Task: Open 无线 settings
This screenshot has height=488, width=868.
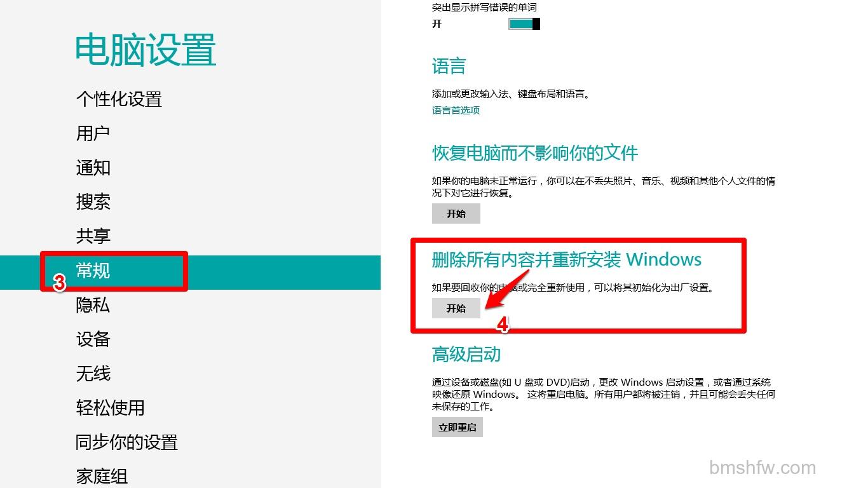Action: click(93, 374)
